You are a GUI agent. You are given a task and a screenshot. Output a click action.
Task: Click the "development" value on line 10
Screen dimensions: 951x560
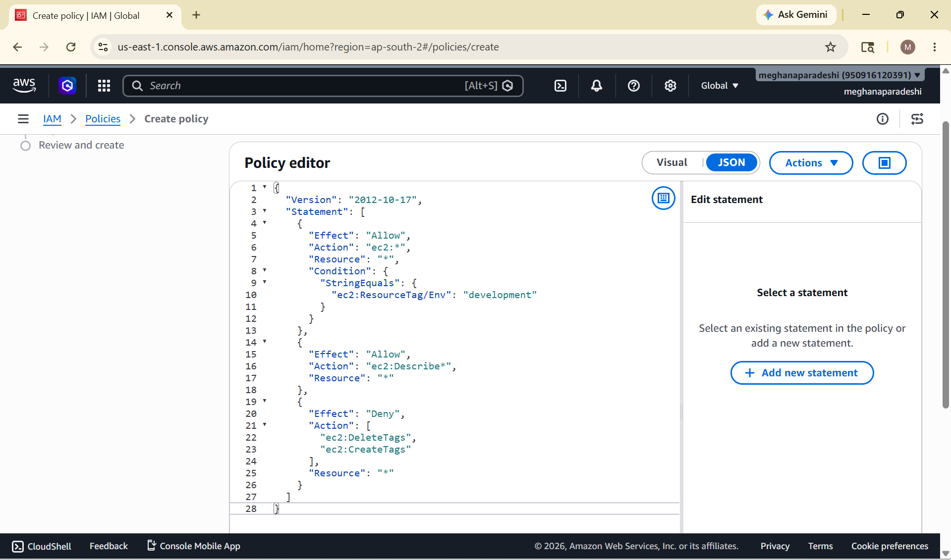click(500, 295)
